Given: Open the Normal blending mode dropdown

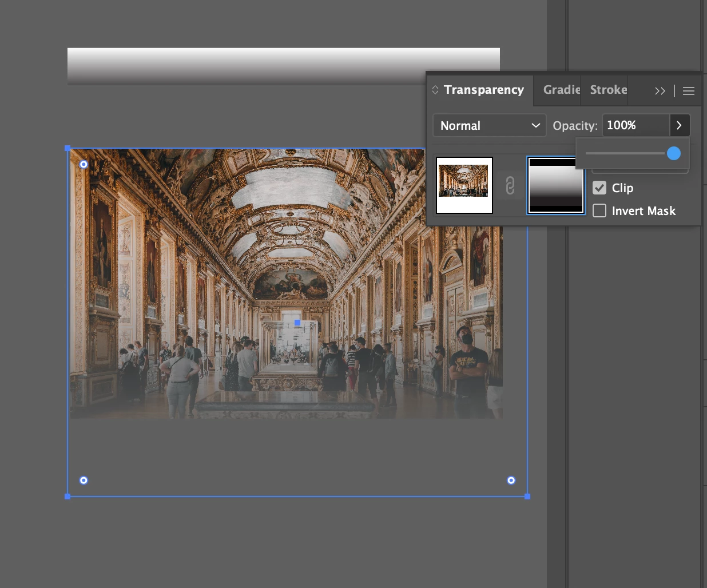Looking at the screenshot, I should point(490,125).
